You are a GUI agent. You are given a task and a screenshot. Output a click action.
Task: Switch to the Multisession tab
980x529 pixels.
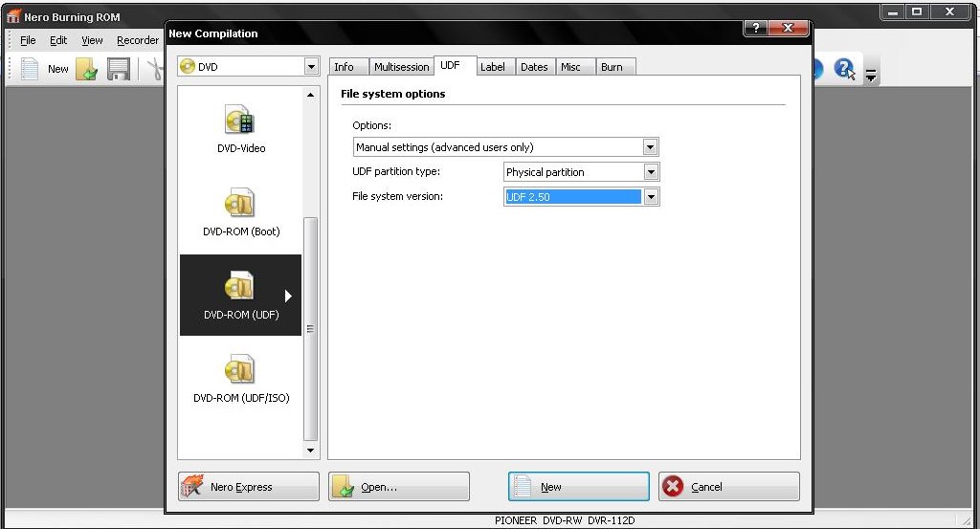pyautogui.click(x=401, y=67)
